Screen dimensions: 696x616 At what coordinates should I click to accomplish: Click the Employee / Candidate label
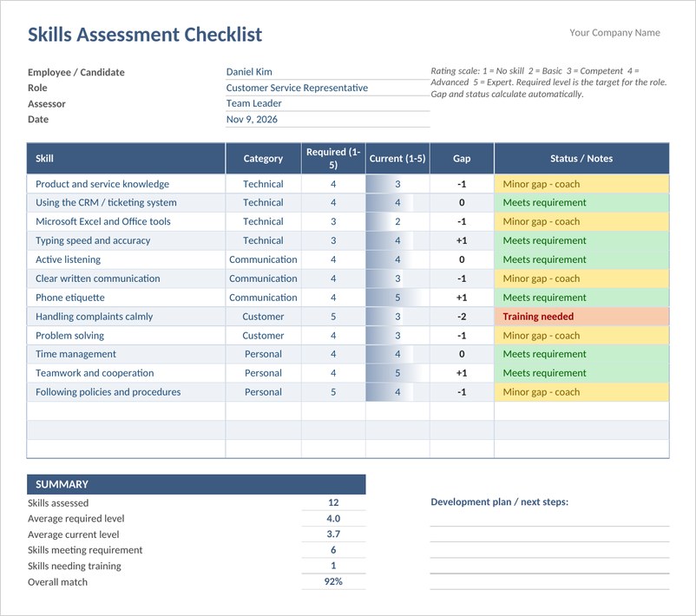(x=76, y=72)
